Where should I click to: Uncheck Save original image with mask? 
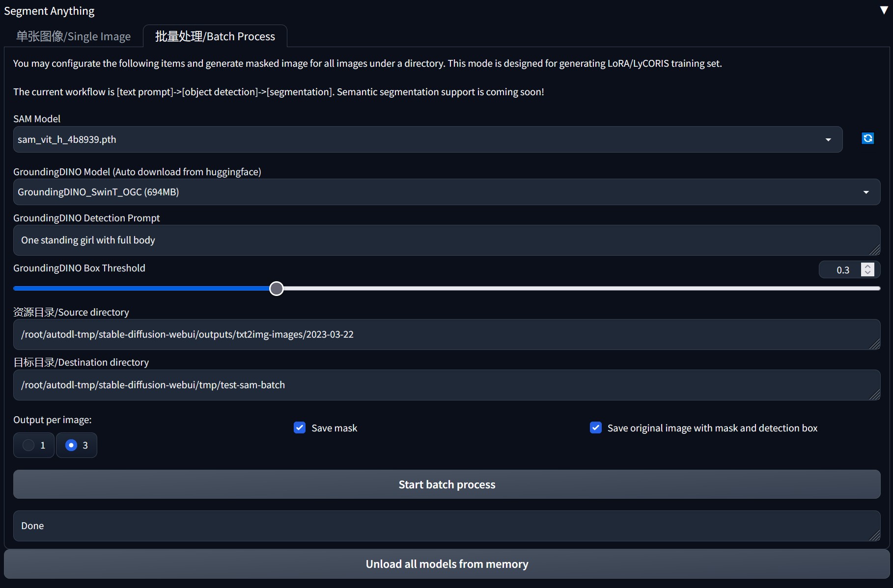coord(596,428)
